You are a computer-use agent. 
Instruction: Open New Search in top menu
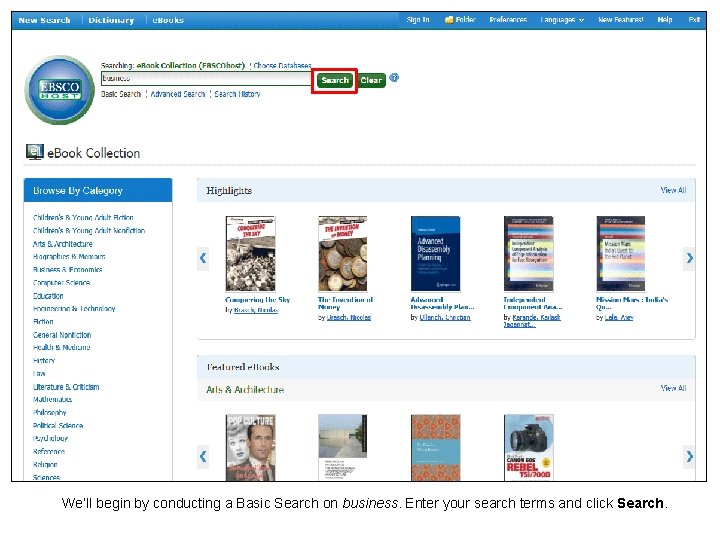pos(45,20)
